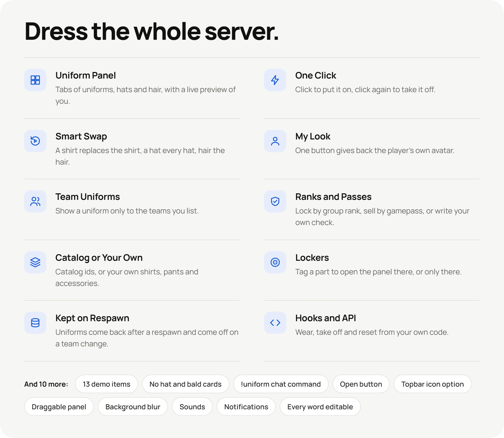504x438 pixels.
Task: Select the Draggable panel pill
Action: coord(59,407)
